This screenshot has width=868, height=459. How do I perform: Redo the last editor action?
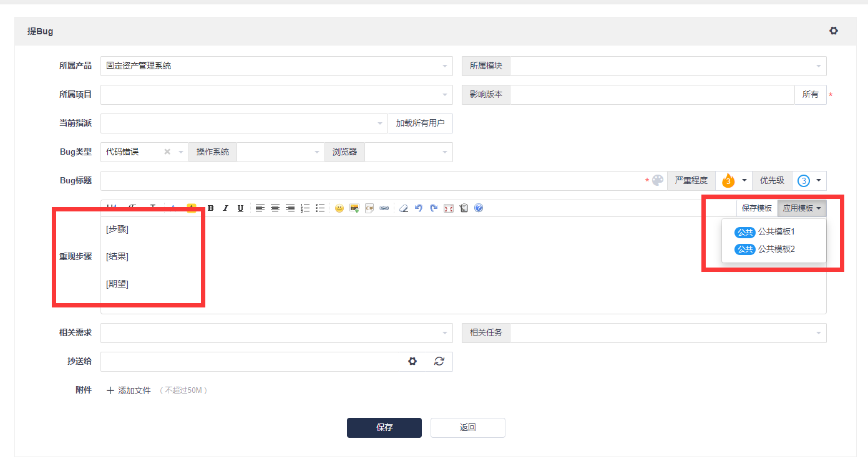point(434,208)
